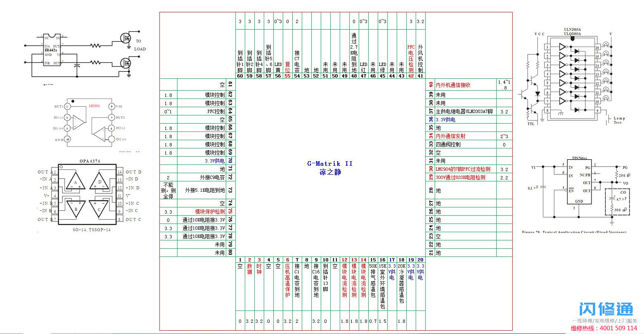
Task: Click the 接C16电容到地 column
Action: [316, 280]
